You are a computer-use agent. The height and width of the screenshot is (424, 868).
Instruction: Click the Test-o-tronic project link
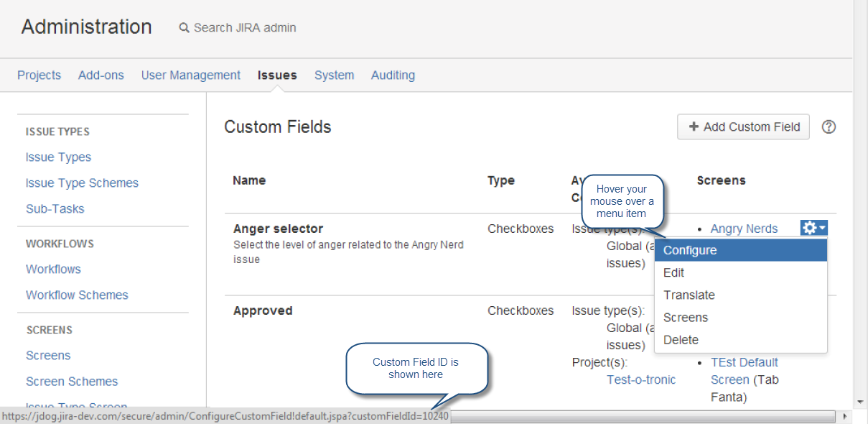pos(641,379)
